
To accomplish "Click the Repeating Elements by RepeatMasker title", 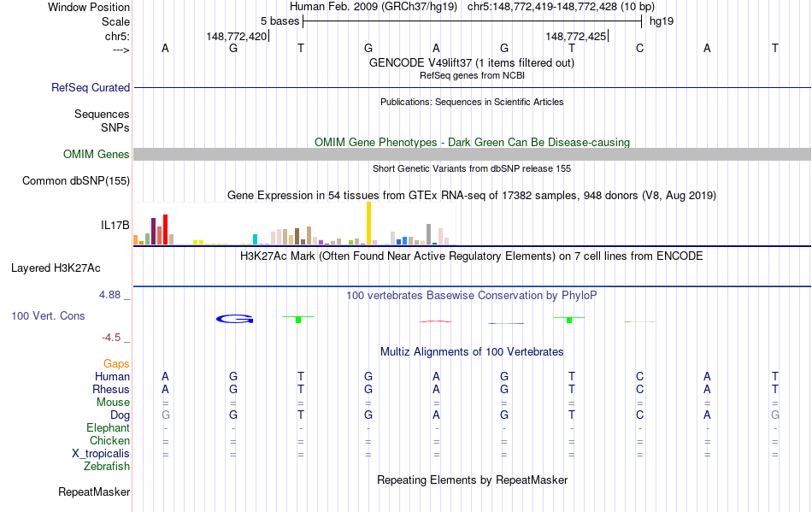I will coord(472,480).
